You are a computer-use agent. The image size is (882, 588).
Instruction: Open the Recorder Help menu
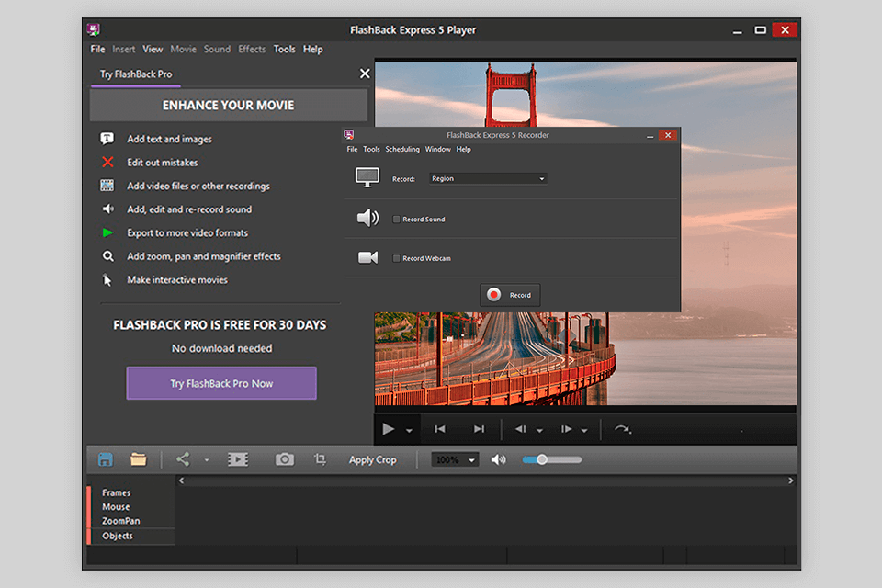(463, 149)
